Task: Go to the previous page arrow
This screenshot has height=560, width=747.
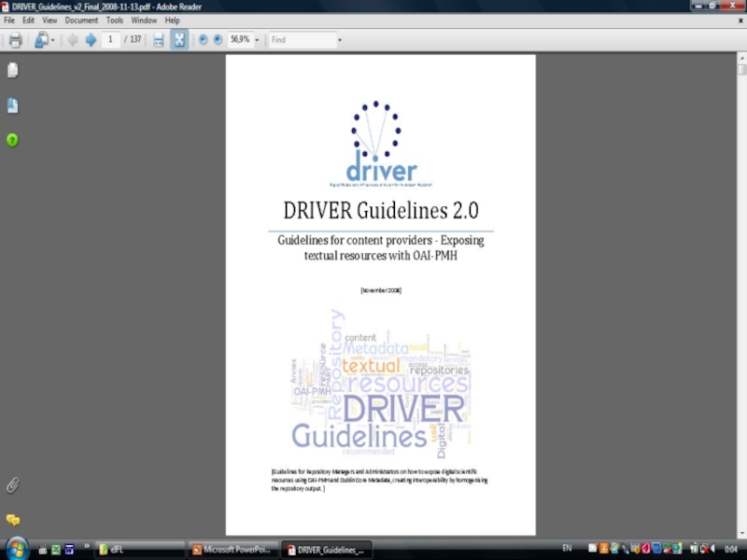Action: click(x=73, y=40)
